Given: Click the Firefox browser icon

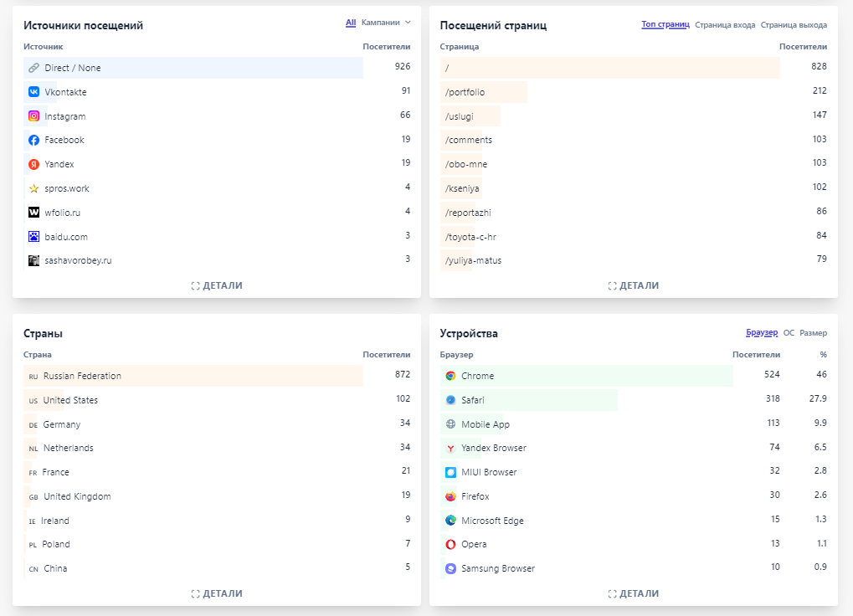Looking at the screenshot, I should pyautogui.click(x=450, y=497).
